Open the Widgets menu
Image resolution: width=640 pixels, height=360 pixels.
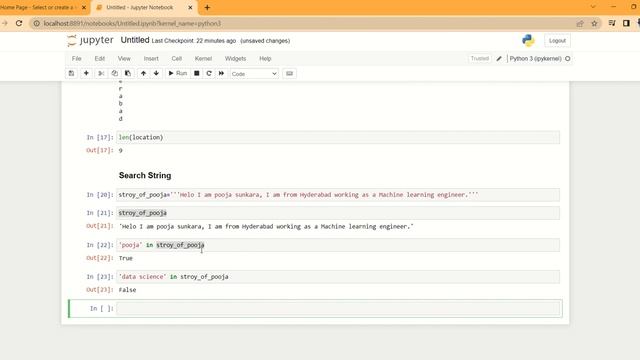pyautogui.click(x=236, y=59)
